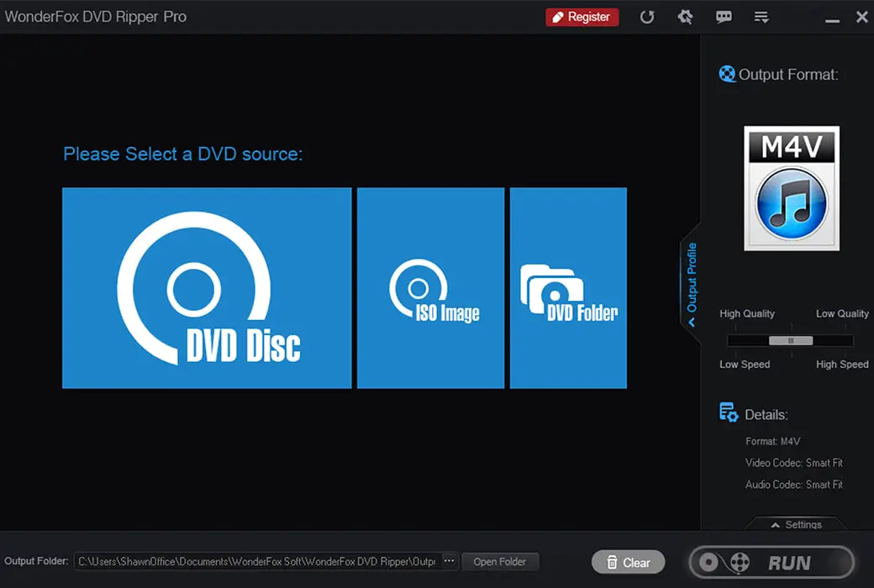
Task: Choose ISO Image as DVD source
Action: (430, 287)
